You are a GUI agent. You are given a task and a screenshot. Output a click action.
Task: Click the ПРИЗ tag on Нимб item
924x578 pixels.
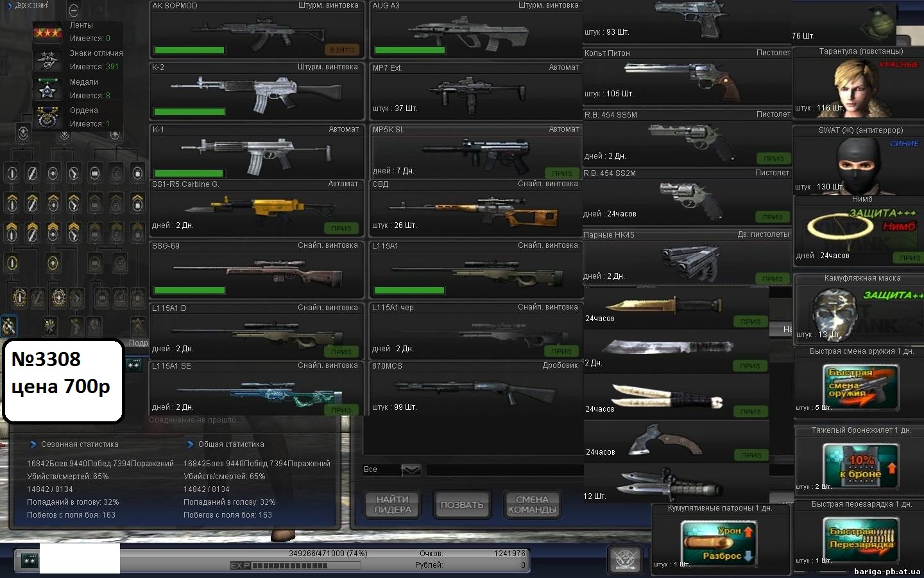909,258
